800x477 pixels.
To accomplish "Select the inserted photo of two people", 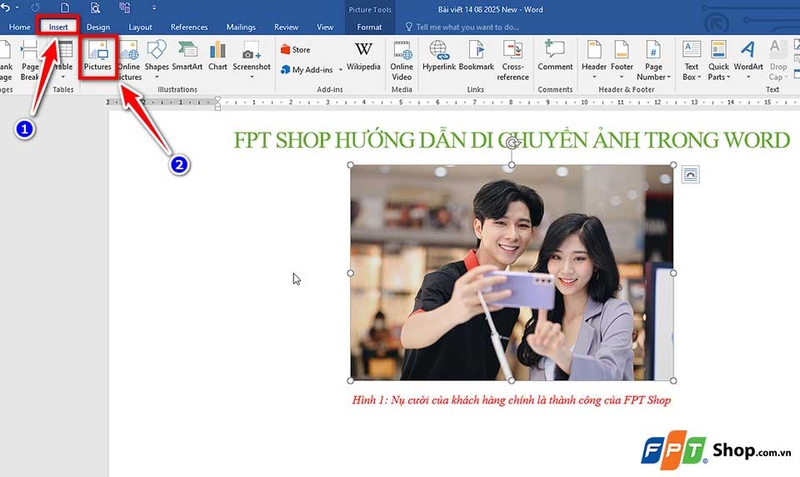I will pos(512,272).
